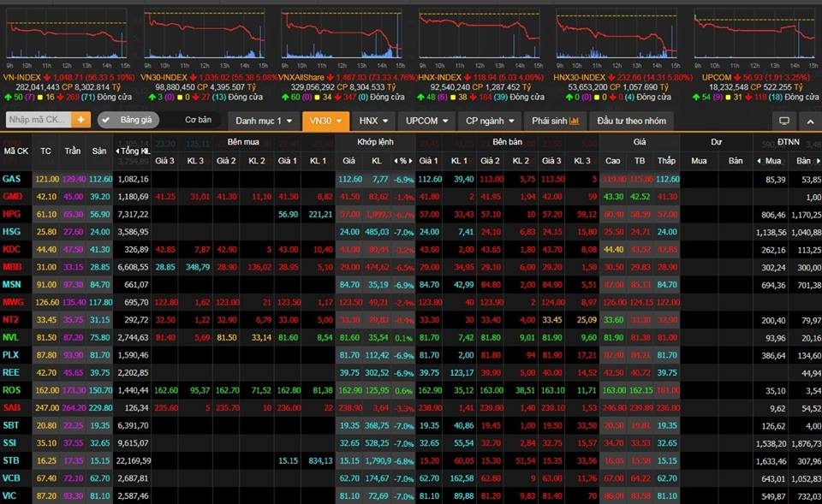The height and width of the screenshot is (504, 822).
Task: Select the MBB stock symbol
Action: click(12, 267)
